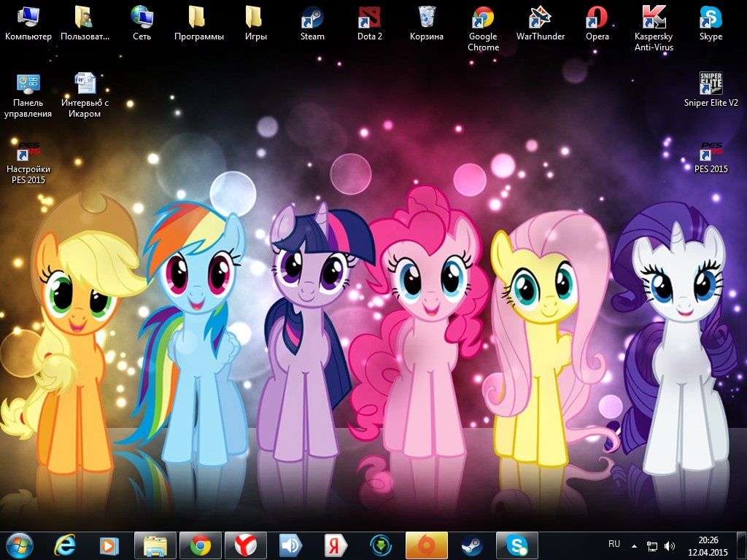Open the Сеть network icon
Viewport: 747px width, 560px height.
142,23
